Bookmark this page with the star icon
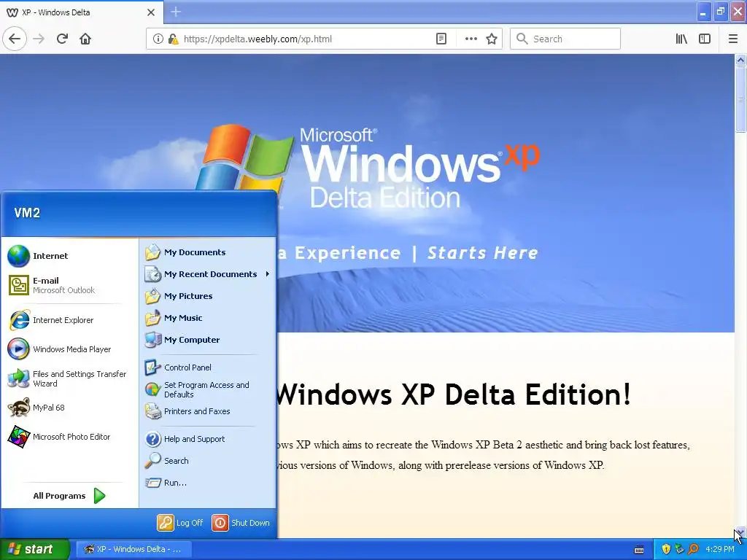Image resolution: width=747 pixels, height=560 pixels. click(492, 39)
